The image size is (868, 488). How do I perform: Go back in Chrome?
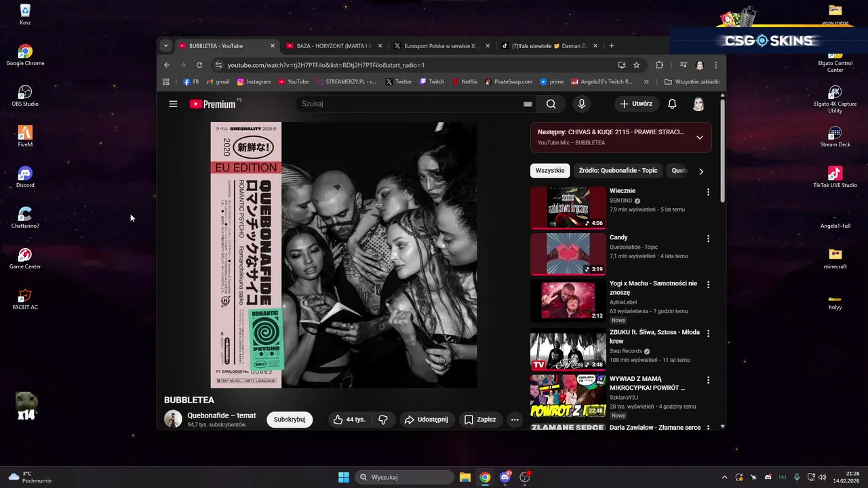(x=167, y=65)
